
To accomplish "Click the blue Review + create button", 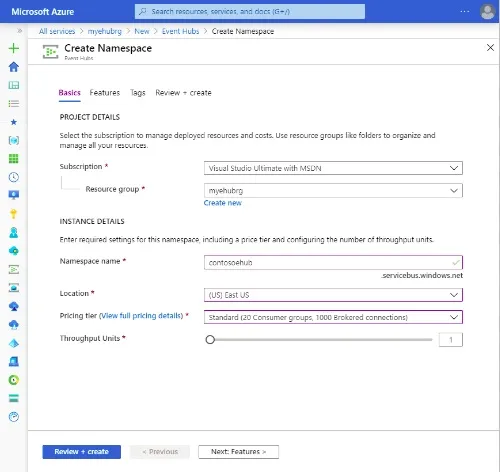I will pos(82,452).
